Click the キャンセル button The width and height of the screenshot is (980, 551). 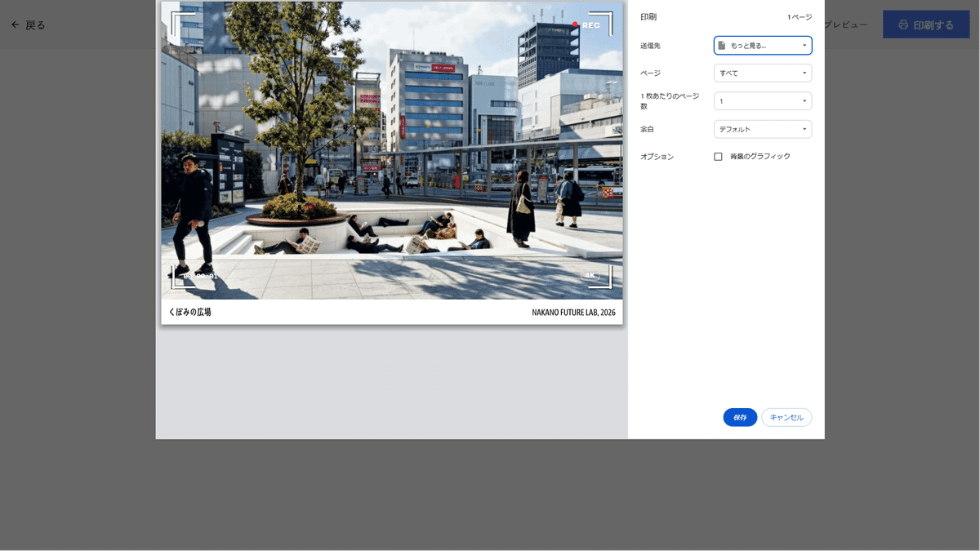pos(786,417)
